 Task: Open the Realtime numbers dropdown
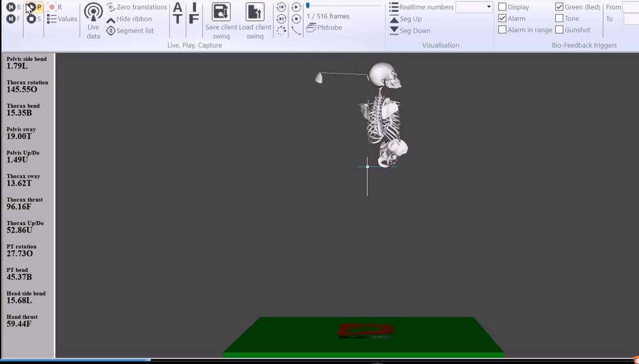(x=489, y=7)
